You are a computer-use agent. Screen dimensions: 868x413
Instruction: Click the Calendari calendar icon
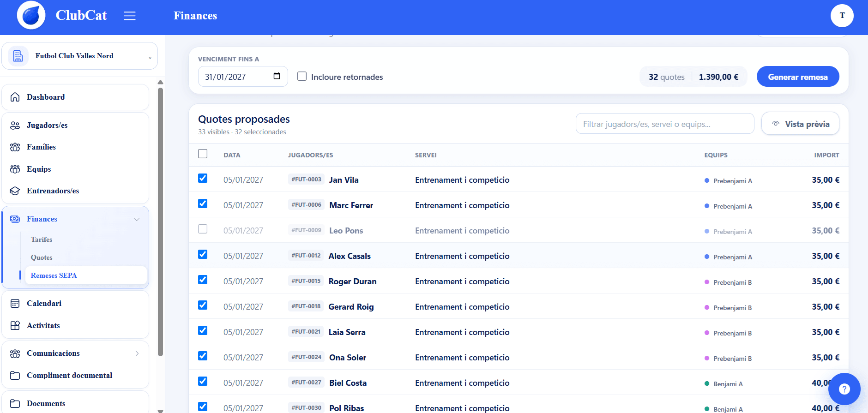coord(15,303)
